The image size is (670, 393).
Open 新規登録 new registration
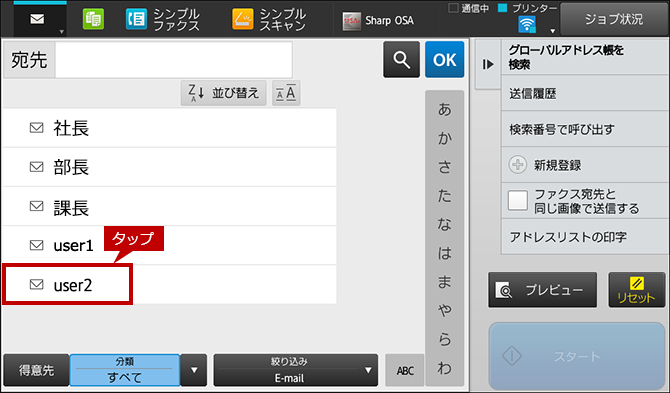(585, 165)
